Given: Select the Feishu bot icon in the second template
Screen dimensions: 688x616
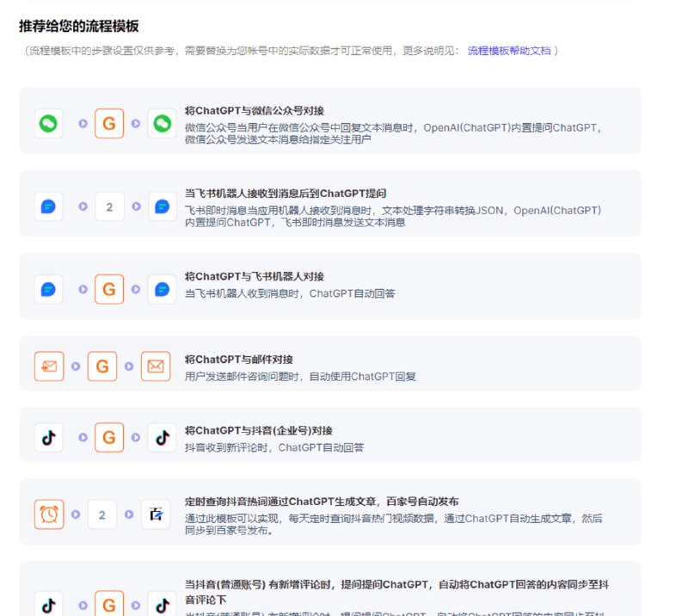Looking at the screenshot, I should click(x=48, y=206).
